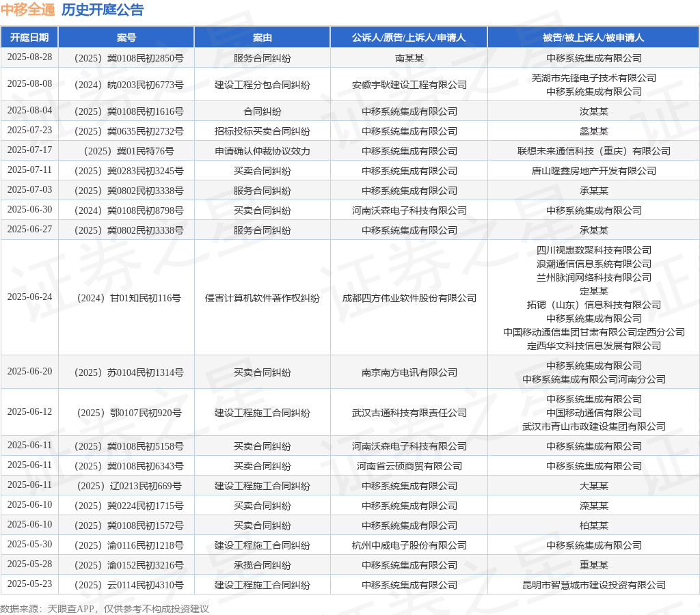The image size is (700, 615).
Task: Click defendant 柏某某
Action: click(x=594, y=525)
